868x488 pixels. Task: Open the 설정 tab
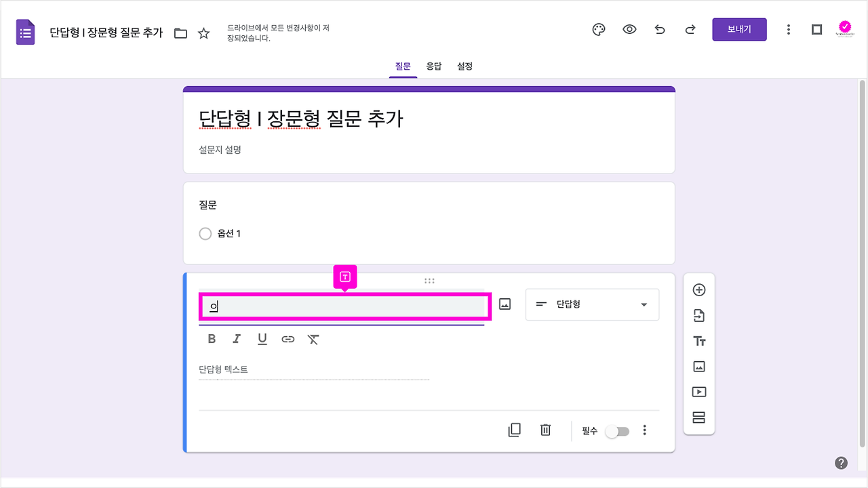coord(465,66)
